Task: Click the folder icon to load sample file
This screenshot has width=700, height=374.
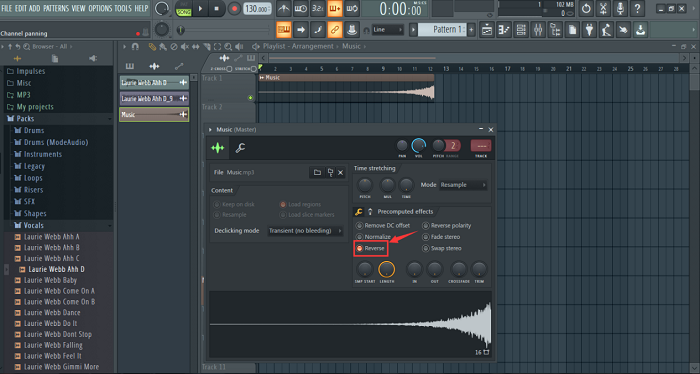Action: (317, 172)
